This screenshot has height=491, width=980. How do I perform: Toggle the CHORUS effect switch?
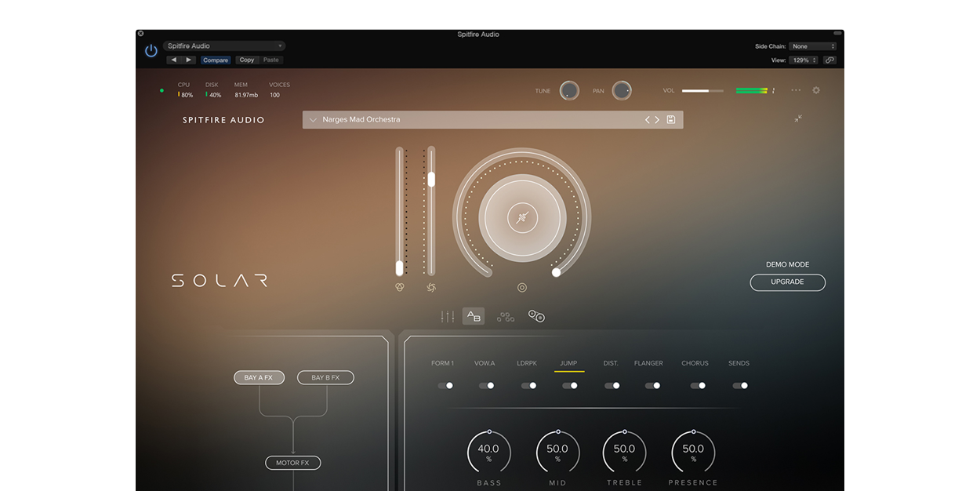pos(698,386)
